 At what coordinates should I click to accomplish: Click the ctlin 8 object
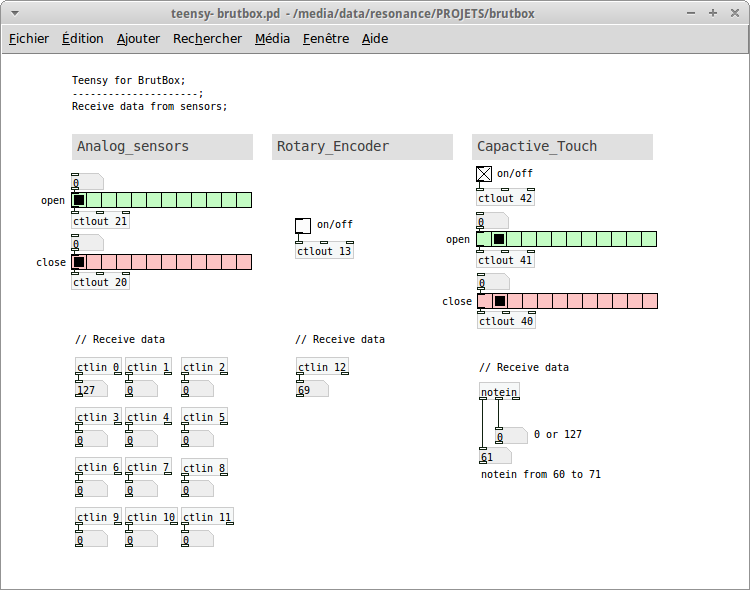pyautogui.click(x=204, y=468)
